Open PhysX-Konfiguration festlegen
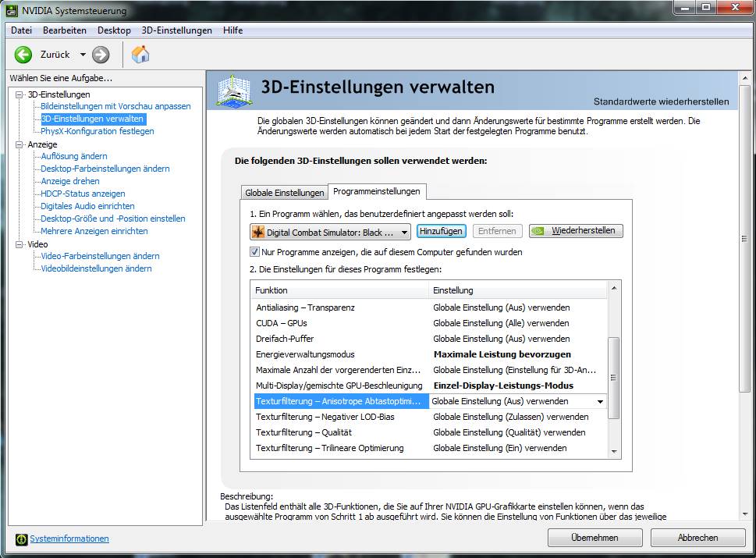The width and height of the screenshot is (756, 558). tap(98, 131)
